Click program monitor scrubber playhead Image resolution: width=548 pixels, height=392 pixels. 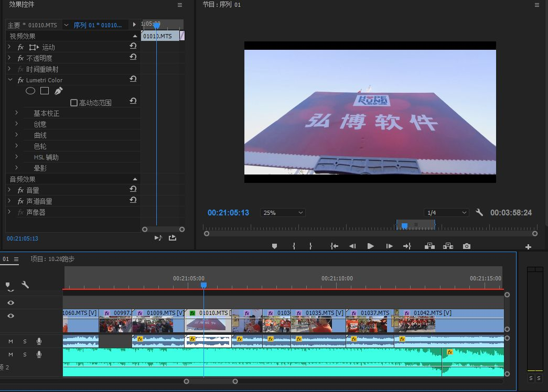pyautogui.click(x=404, y=226)
